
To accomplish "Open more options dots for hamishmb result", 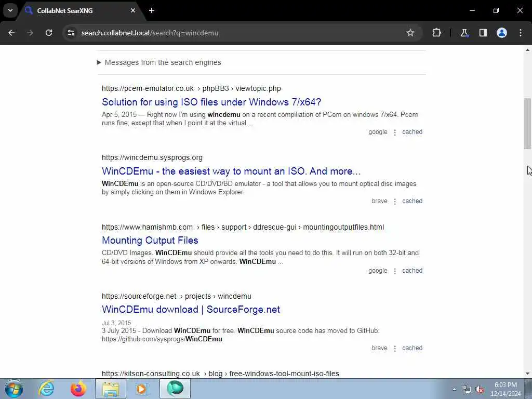I will click(395, 271).
